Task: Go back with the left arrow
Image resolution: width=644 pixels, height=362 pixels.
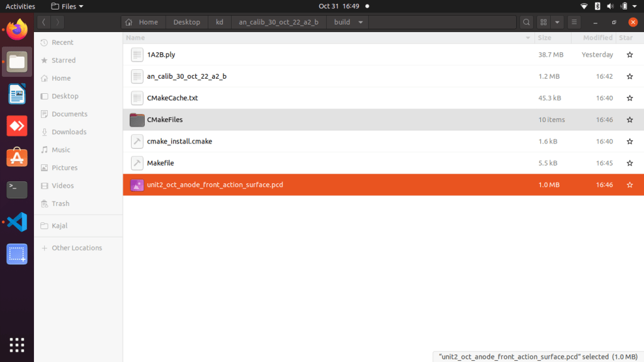Action: (43, 22)
